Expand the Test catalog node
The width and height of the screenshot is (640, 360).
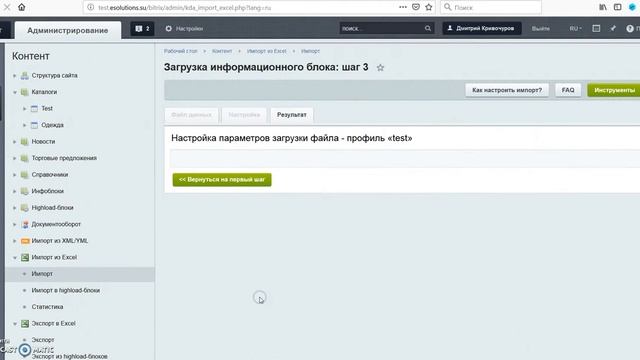(24, 109)
